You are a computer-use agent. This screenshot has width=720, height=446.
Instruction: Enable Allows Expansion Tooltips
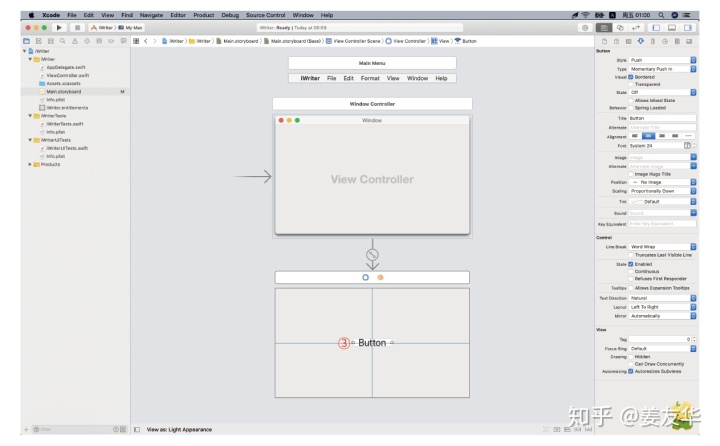[x=630, y=288]
